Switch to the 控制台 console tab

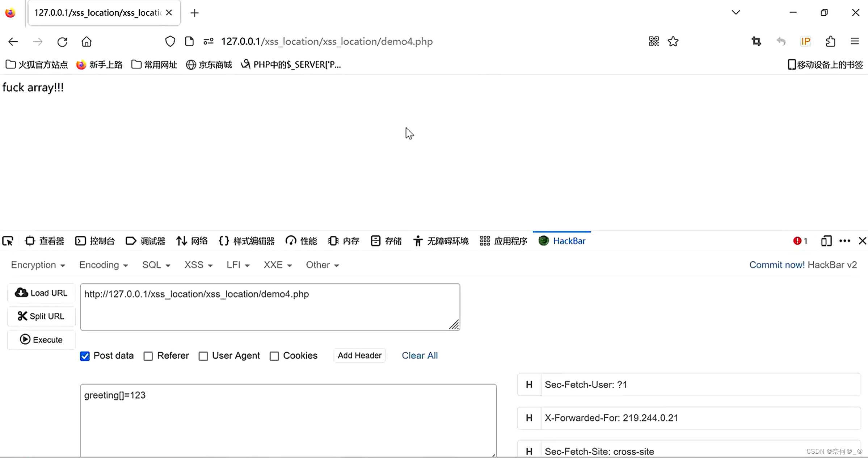pyautogui.click(x=95, y=241)
